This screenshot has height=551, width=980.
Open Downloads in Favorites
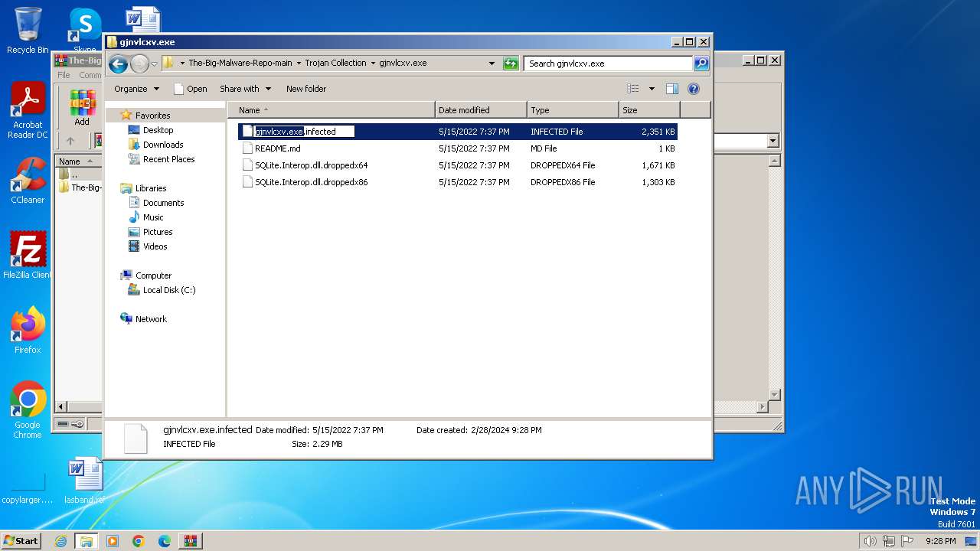[162, 145]
